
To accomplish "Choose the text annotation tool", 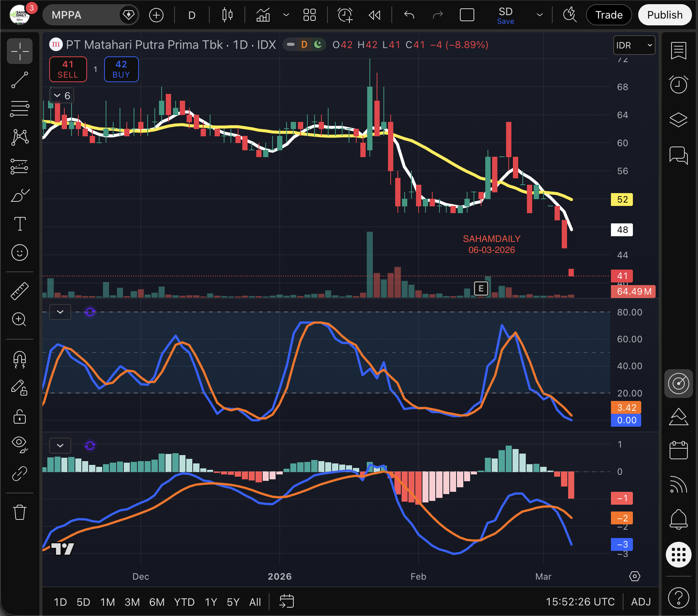I will pyautogui.click(x=20, y=223).
